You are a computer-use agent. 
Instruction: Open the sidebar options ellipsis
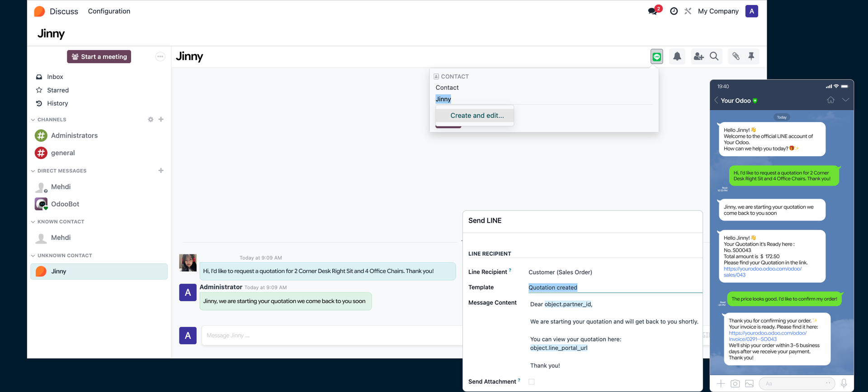click(160, 56)
